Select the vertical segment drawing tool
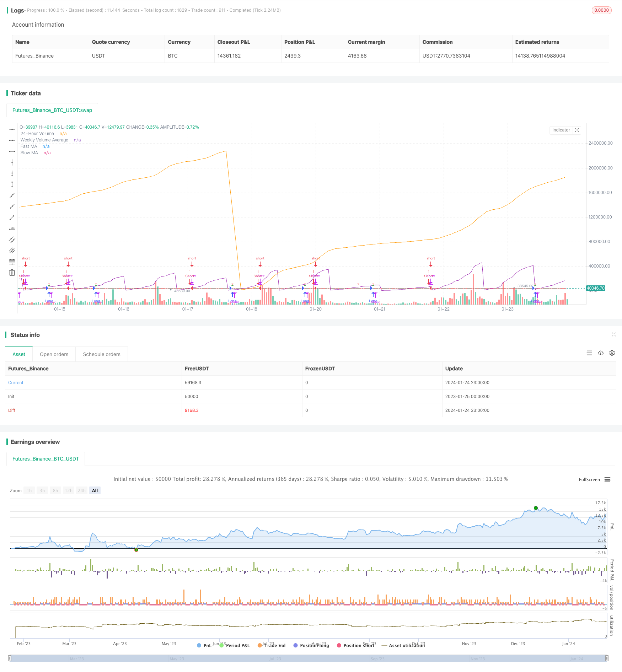Screen dimensions: 622x672 click(12, 184)
